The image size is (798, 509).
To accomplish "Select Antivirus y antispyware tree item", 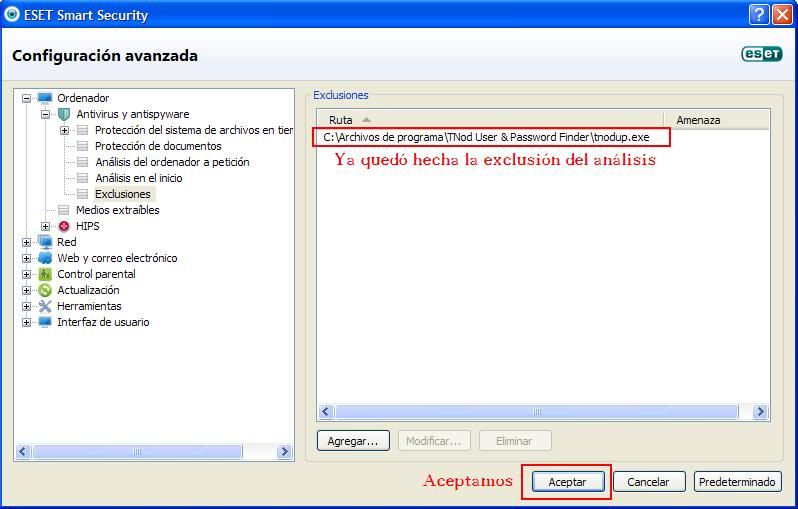I will (x=132, y=114).
